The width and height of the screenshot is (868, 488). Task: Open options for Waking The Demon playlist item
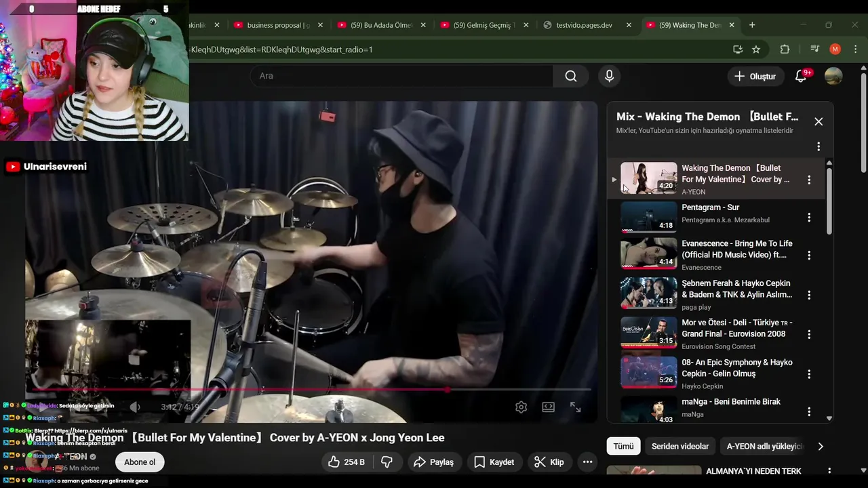tap(809, 180)
